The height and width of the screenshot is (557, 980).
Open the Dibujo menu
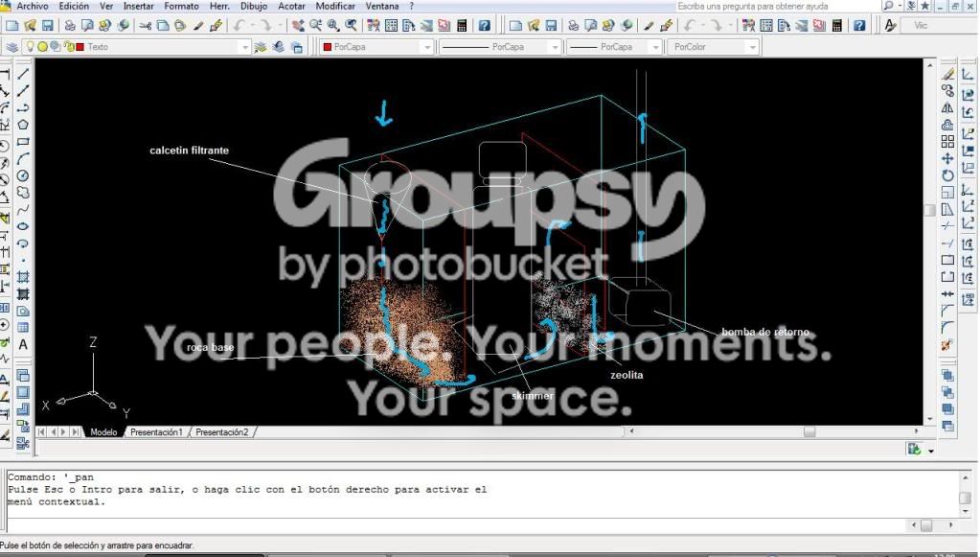click(x=254, y=7)
